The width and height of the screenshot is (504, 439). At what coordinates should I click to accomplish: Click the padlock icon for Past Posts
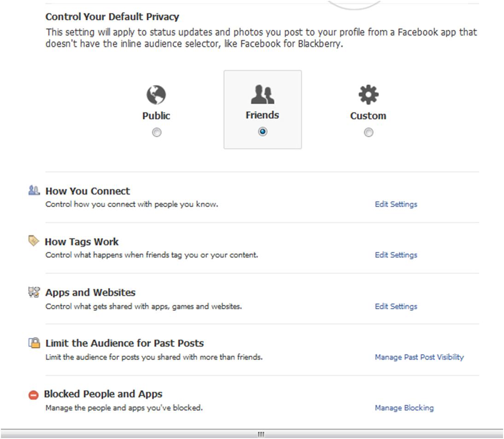coord(34,343)
